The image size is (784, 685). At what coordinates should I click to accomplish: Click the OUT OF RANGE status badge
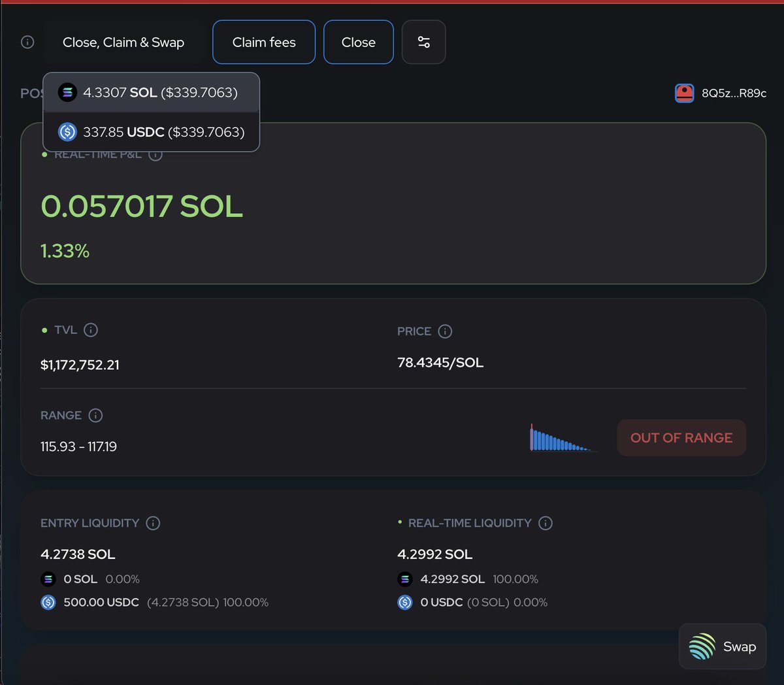681,437
